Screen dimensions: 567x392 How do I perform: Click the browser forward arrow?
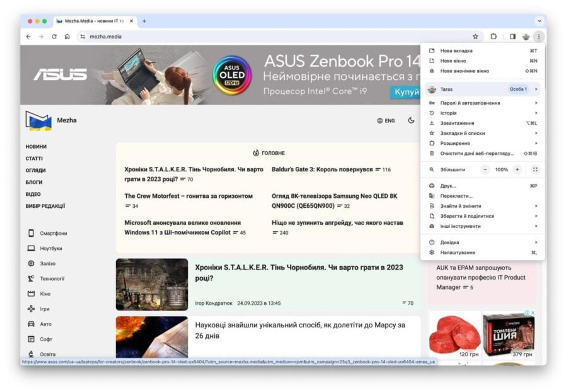tap(41, 37)
